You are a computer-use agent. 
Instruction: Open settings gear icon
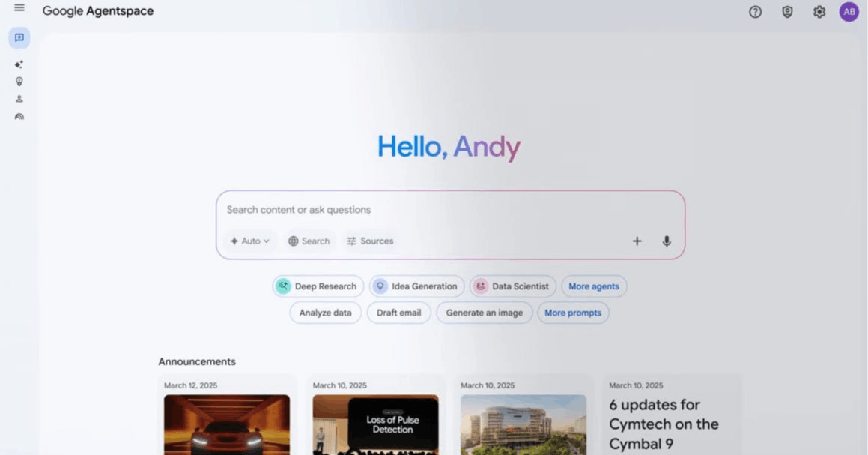tap(819, 12)
